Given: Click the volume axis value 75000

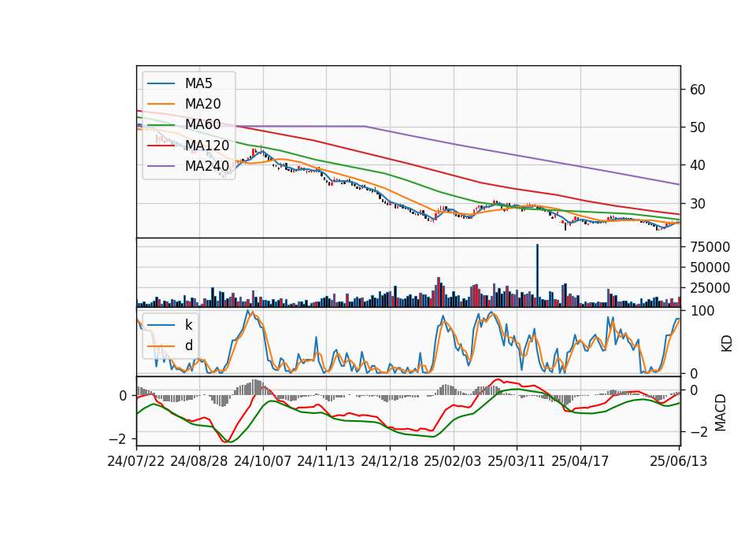Looking at the screenshot, I should pos(710,247).
